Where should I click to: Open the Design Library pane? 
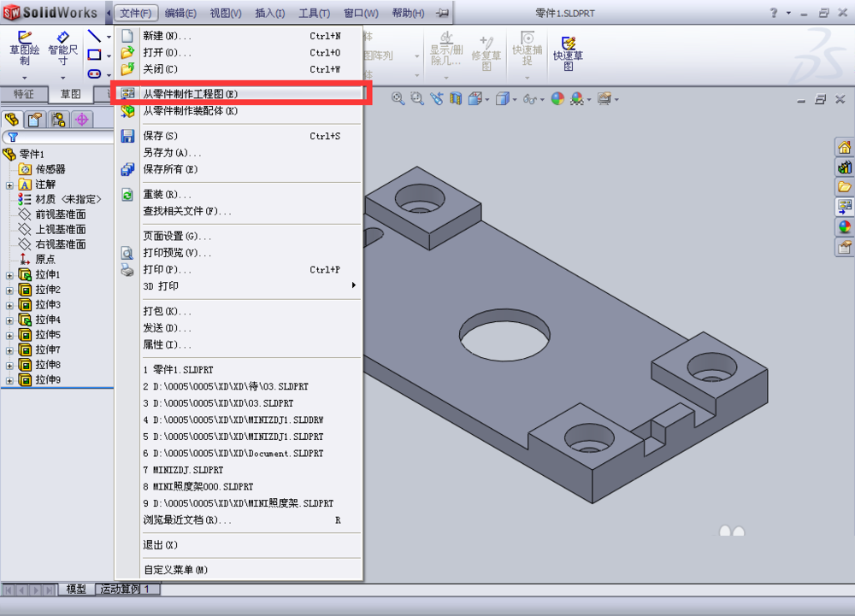point(844,167)
